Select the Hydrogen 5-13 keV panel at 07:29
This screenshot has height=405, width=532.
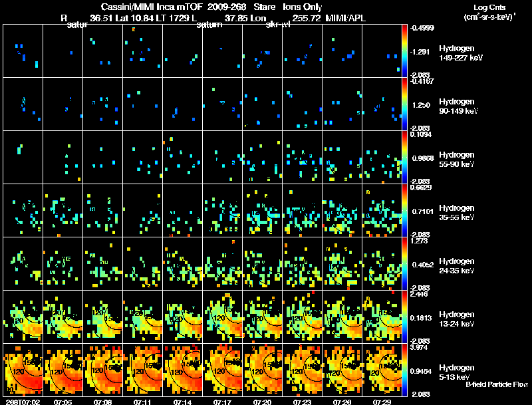pyautogui.click(x=382, y=370)
